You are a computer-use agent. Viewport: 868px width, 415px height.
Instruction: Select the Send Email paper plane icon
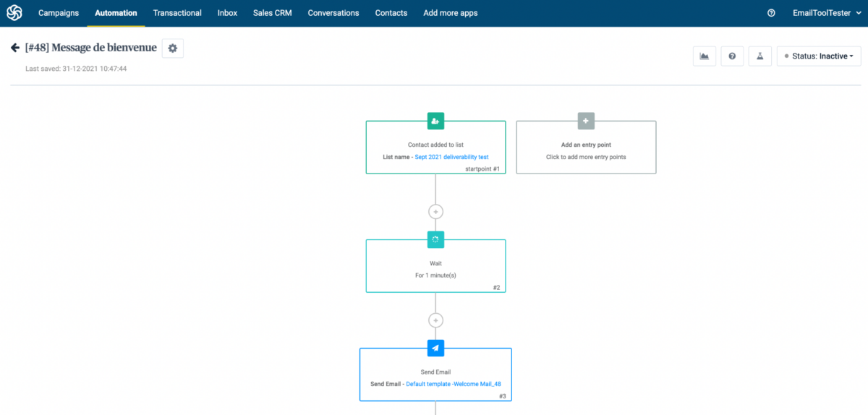click(435, 348)
